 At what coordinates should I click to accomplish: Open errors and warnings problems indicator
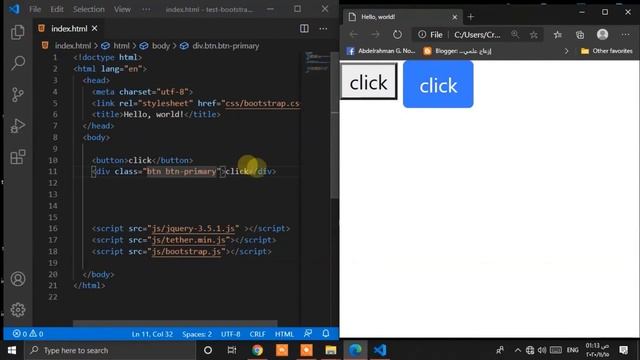[x=28, y=334]
